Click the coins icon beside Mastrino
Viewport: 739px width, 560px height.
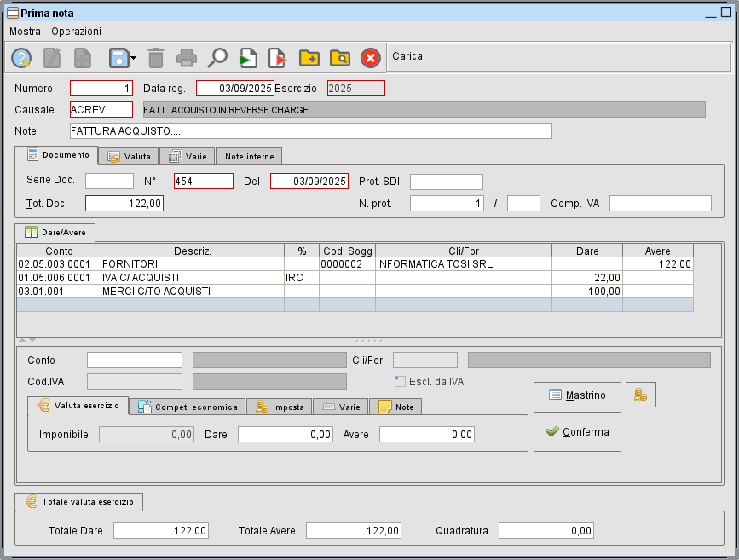pyautogui.click(x=640, y=394)
